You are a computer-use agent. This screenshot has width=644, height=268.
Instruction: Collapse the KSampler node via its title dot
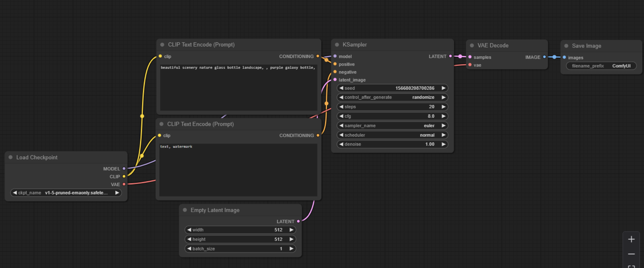click(337, 45)
